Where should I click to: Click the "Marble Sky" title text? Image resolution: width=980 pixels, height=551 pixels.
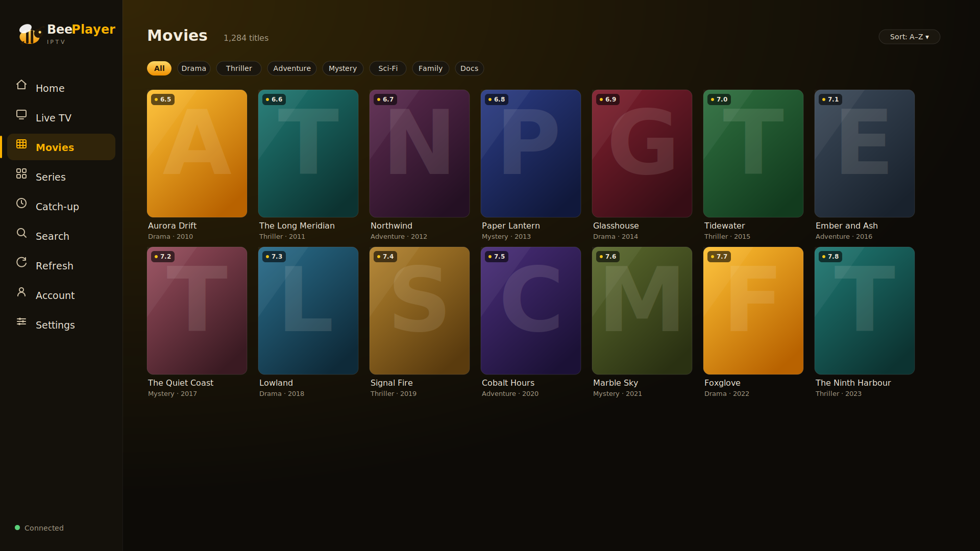coord(616,383)
